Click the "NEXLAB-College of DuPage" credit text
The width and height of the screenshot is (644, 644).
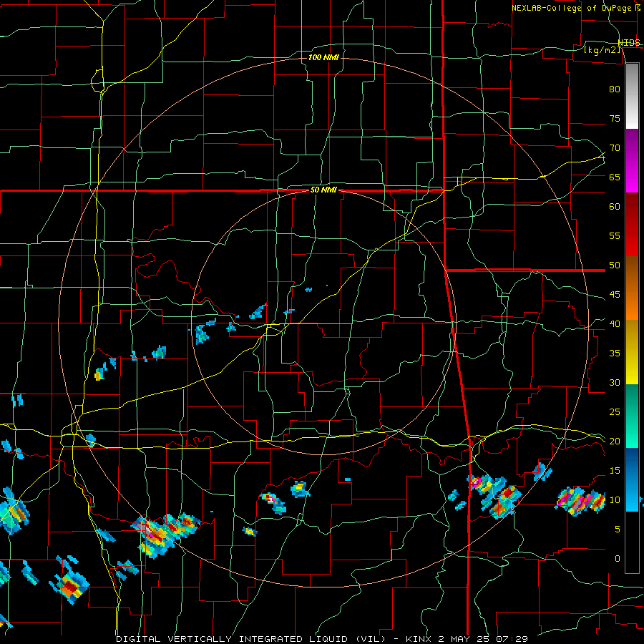pos(572,8)
